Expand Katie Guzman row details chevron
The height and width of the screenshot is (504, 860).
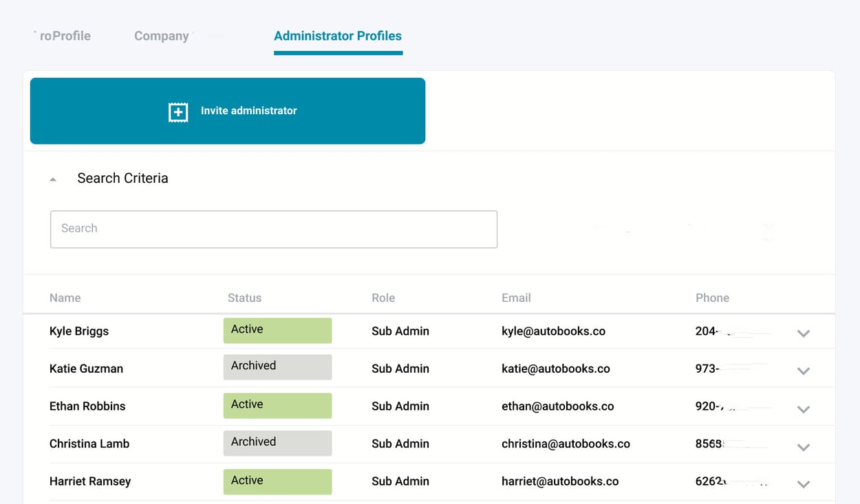coord(804,371)
